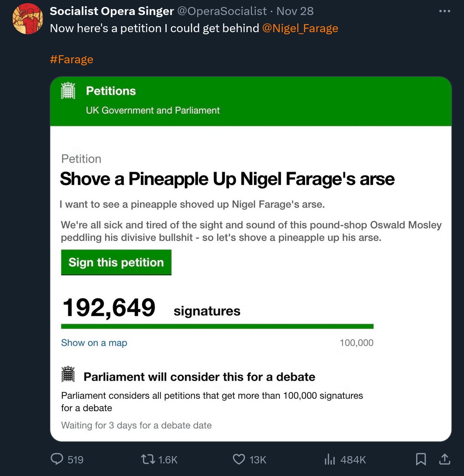Repost this tweet using retweet icon
Viewport: 464px width, 476px height.
(x=148, y=459)
